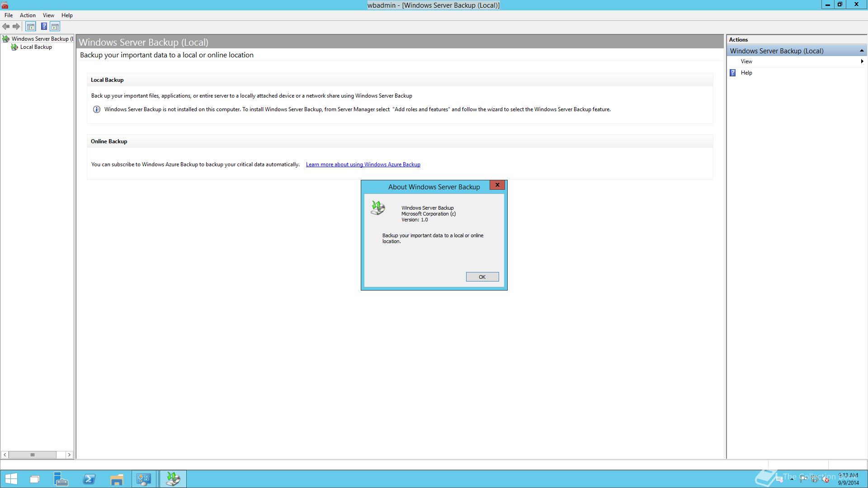
Task: Click the 'Version: 1.0' text in About dialog
Action: (x=415, y=220)
